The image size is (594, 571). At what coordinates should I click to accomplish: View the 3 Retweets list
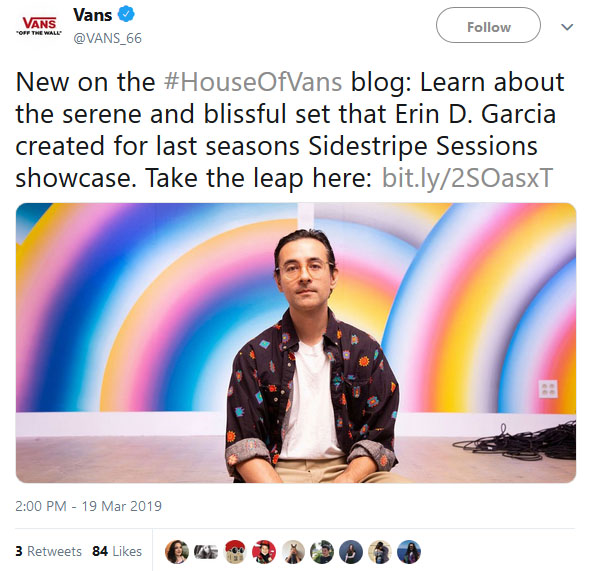click(48, 551)
